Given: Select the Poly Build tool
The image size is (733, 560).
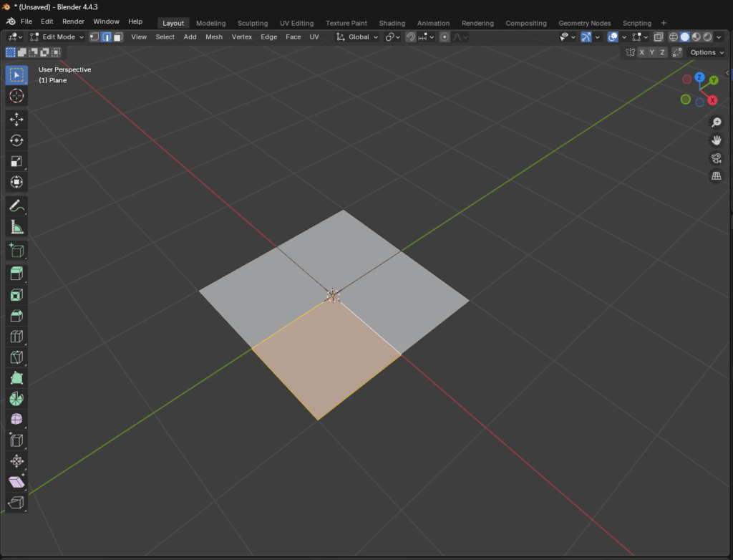Looking at the screenshot, I should [16, 378].
